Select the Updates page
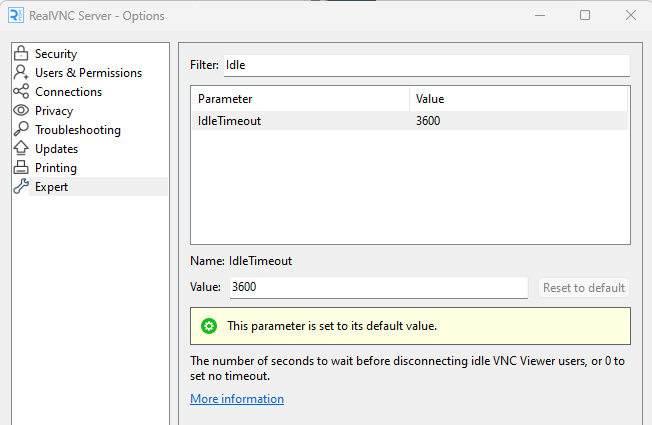This screenshot has height=425, width=652. tap(56, 149)
